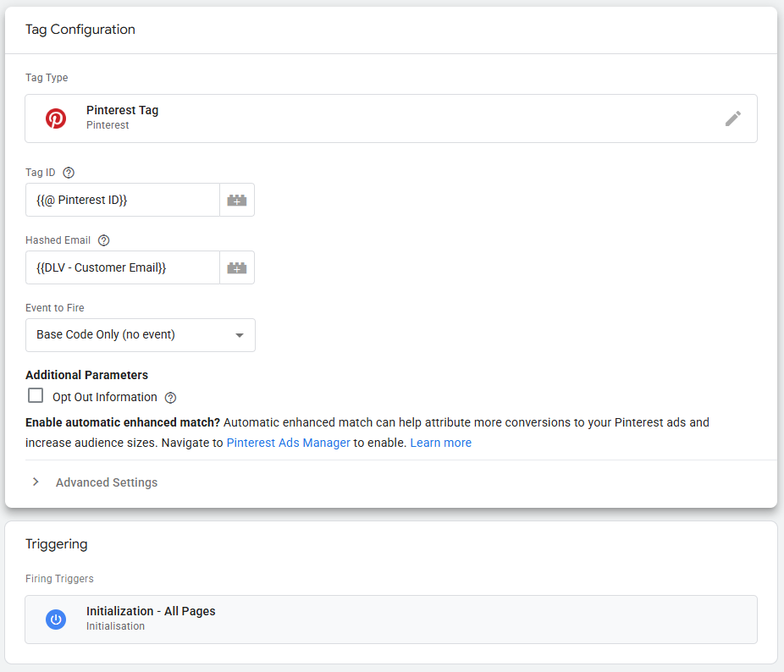
Task: Edit tag type using pencil icon
Action: coord(733,118)
